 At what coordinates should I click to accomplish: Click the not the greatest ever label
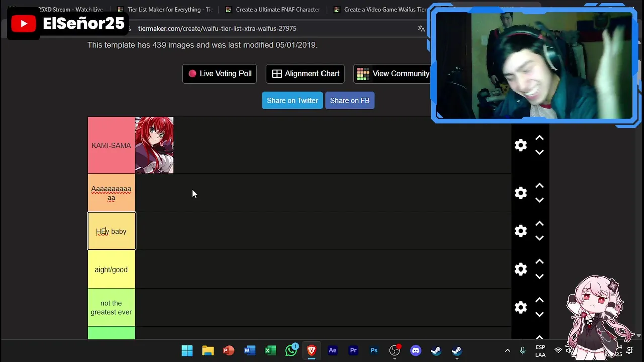tap(111, 307)
